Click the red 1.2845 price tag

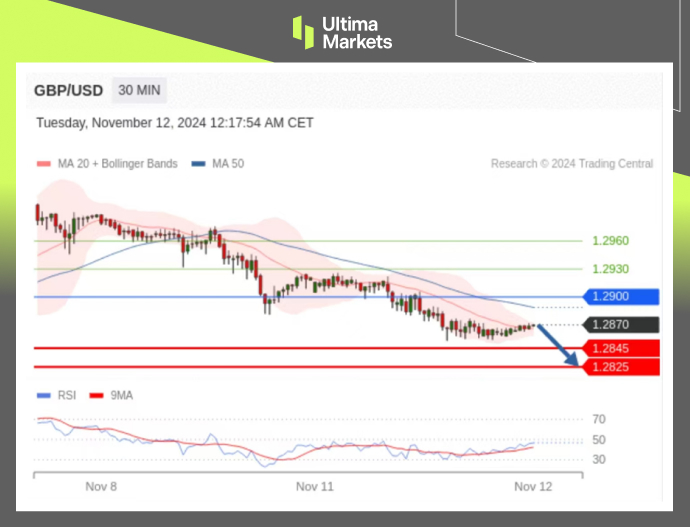click(x=619, y=348)
